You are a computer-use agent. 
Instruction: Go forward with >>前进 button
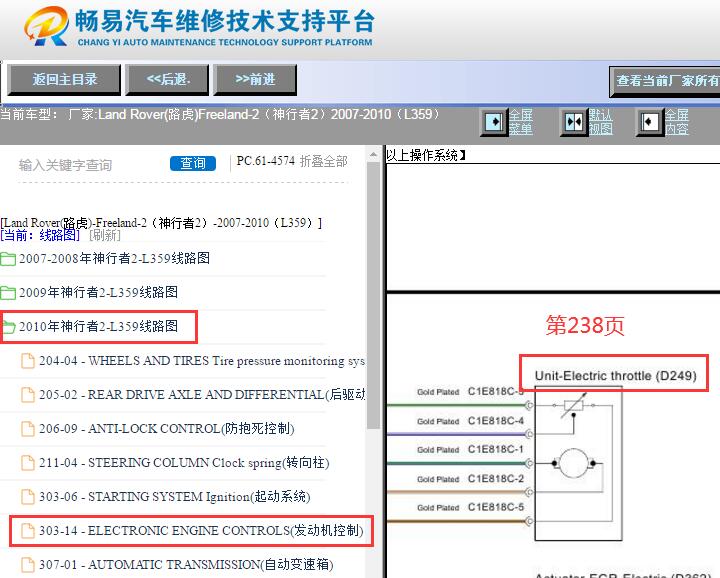255,80
